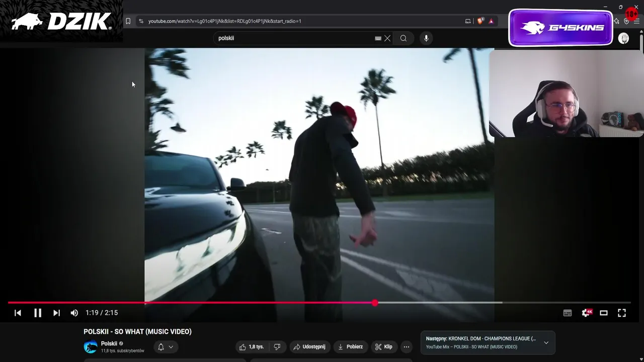The image size is (644, 362).
Task: Open Brave Shields lion icon
Action: 480,21
